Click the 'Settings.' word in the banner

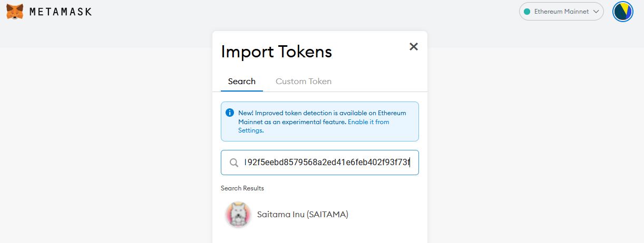coord(251,130)
